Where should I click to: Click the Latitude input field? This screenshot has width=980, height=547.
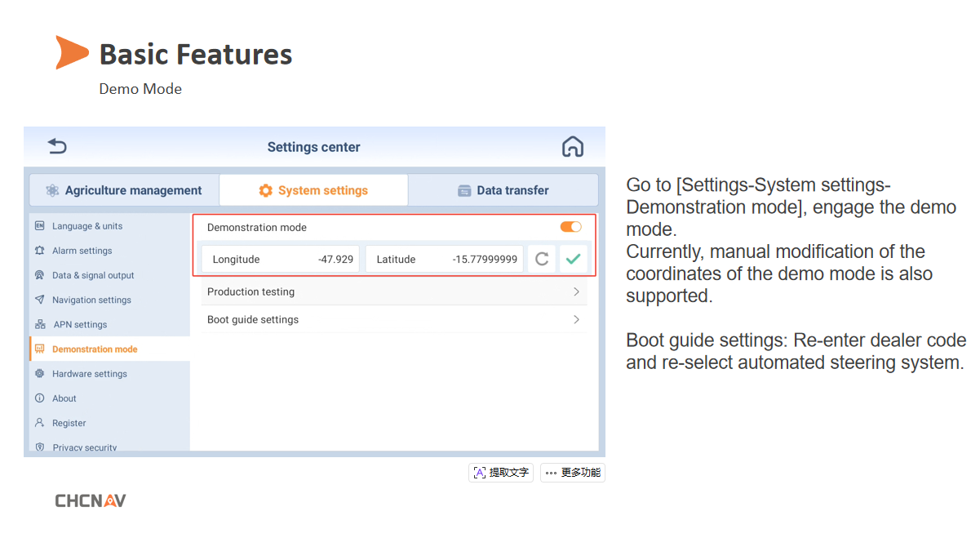(445, 260)
